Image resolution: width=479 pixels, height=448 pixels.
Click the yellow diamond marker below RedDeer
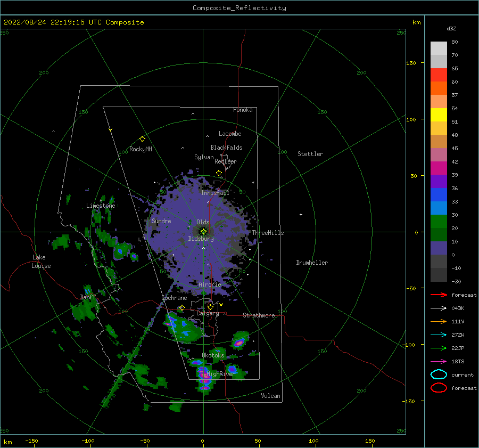pos(219,173)
